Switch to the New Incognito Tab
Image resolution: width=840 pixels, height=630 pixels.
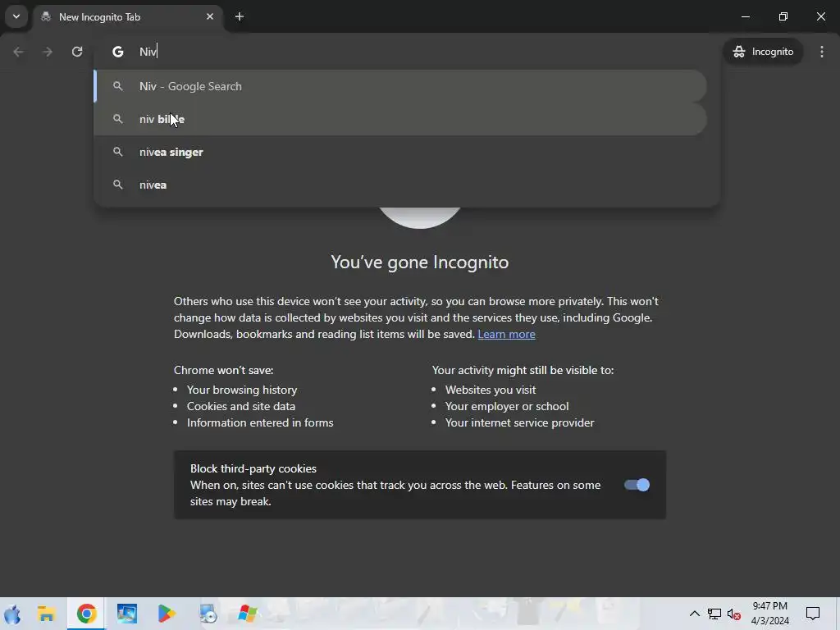tap(127, 16)
